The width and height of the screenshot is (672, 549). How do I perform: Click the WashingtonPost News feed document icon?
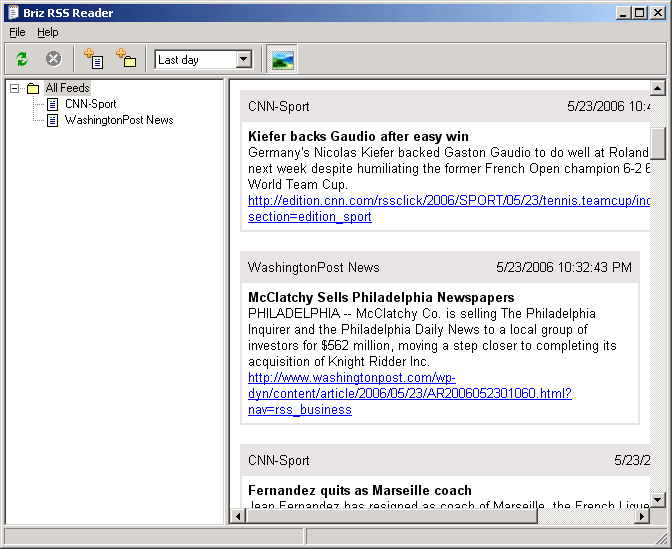52,120
